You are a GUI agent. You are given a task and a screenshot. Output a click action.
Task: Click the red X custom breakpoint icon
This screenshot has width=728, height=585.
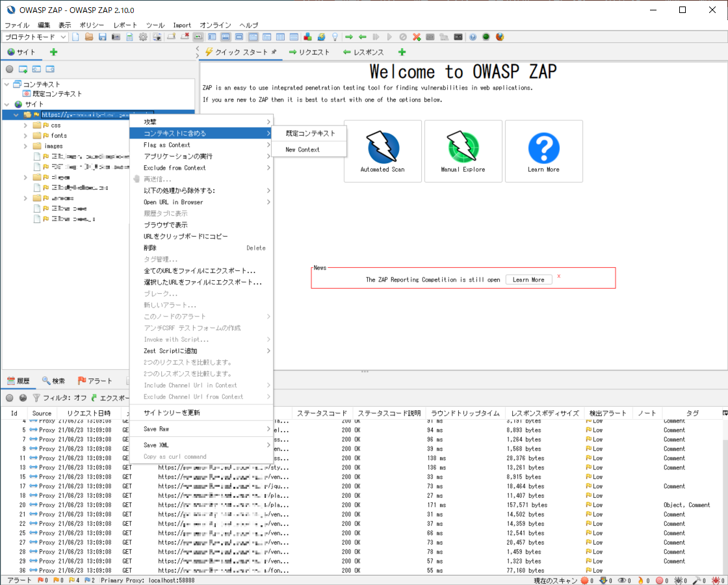tap(417, 36)
